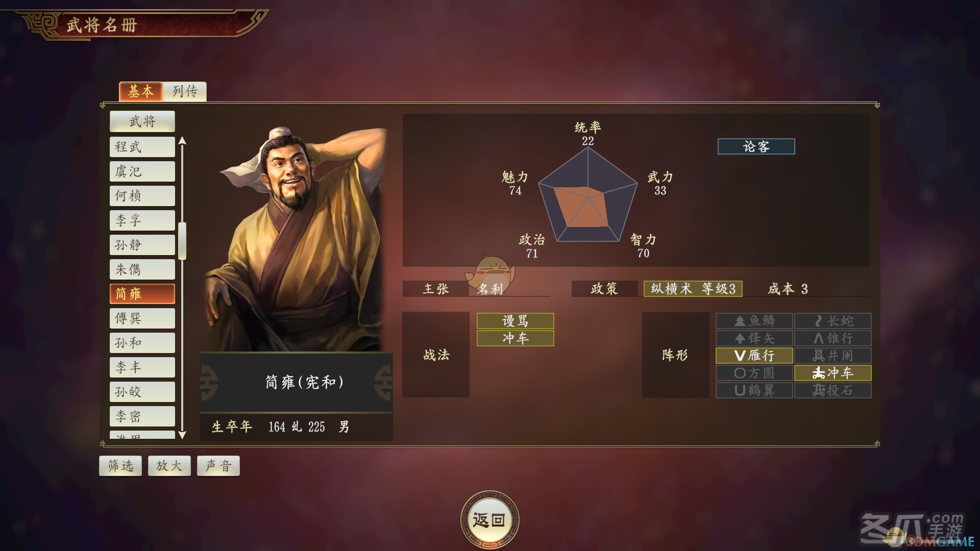Toggle the 谩骂 tactic
This screenshot has width=980, height=551.
[x=515, y=321]
